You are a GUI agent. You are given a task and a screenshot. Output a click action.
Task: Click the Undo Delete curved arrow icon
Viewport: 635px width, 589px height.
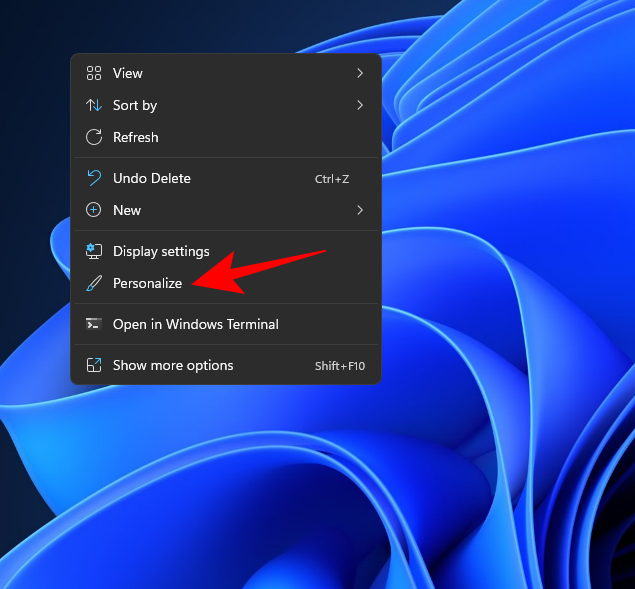[94, 178]
